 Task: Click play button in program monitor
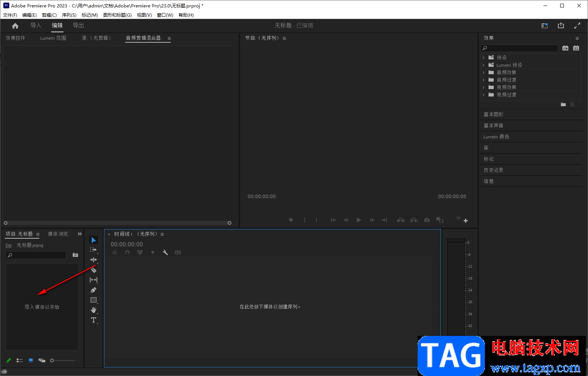click(x=359, y=220)
